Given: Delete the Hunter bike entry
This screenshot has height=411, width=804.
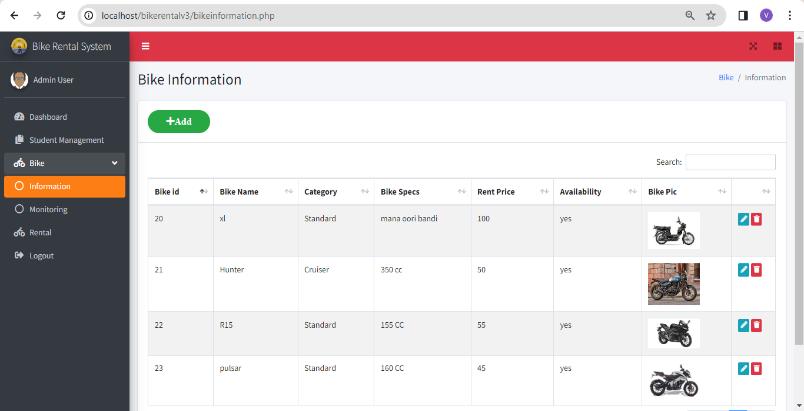Looking at the screenshot, I should click(756, 270).
